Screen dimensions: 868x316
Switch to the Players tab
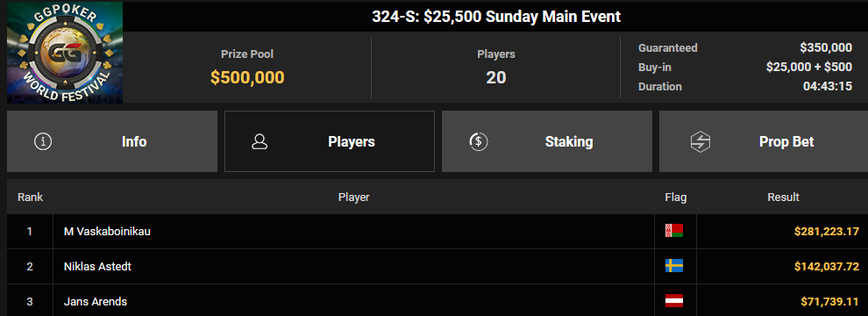[x=330, y=141]
